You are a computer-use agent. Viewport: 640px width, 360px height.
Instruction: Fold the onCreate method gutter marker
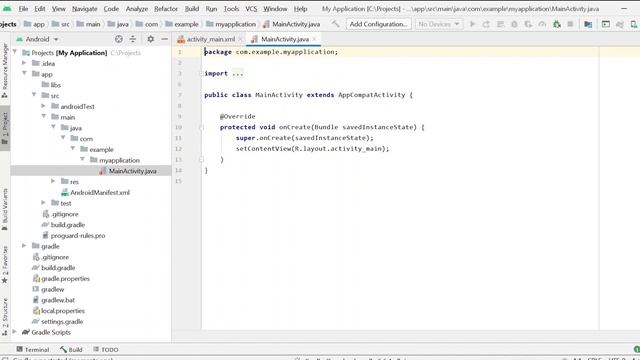point(201,127)
